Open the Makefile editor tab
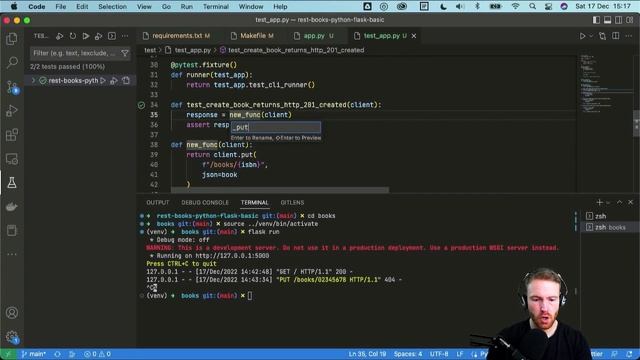The width and height of the screenshot is (640, 360). click(252, 36)
